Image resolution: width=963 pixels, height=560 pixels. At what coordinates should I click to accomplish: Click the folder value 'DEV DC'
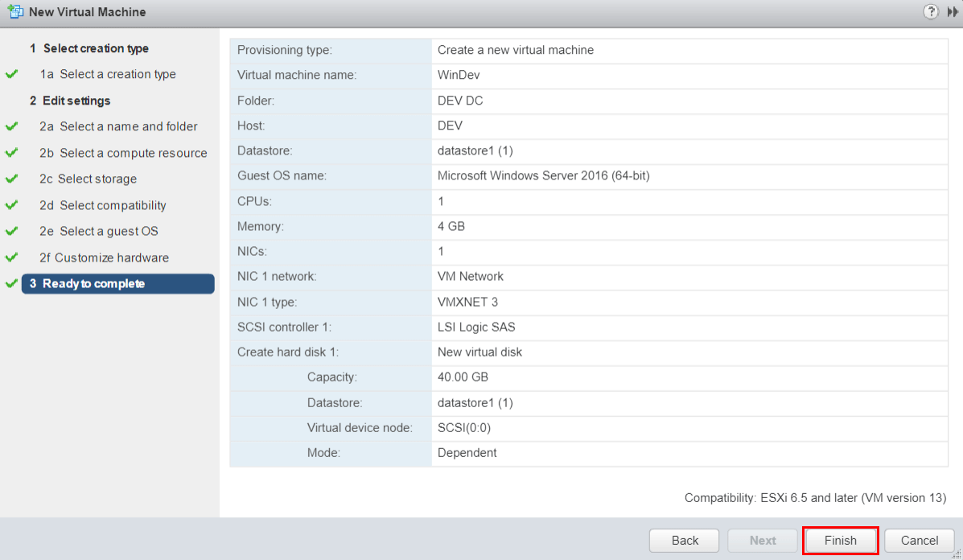(x=460, y=101)
